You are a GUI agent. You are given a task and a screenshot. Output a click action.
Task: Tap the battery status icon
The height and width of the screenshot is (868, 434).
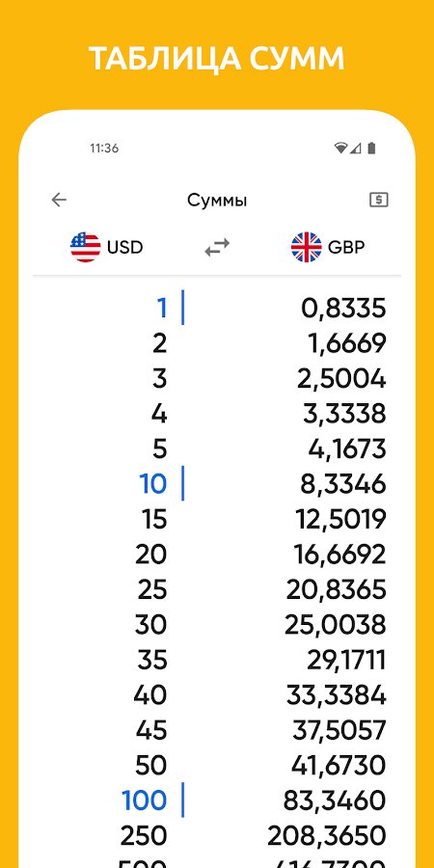point(371,148)
